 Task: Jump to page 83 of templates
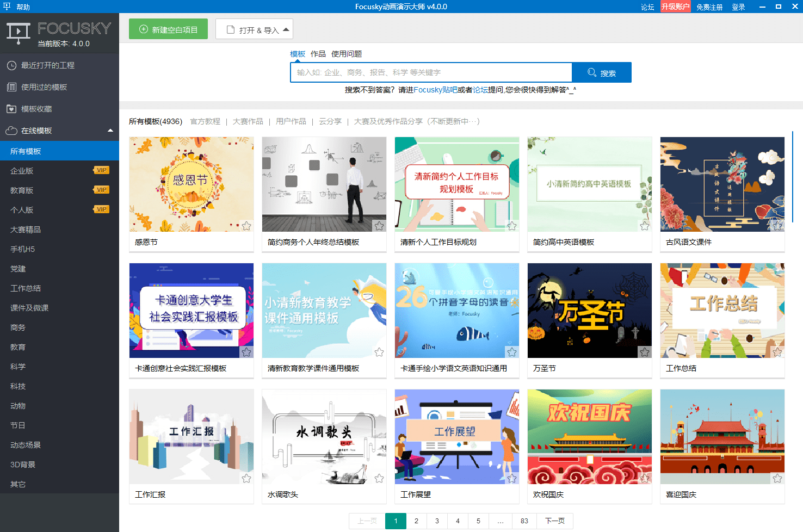click(x=523, y=521)
